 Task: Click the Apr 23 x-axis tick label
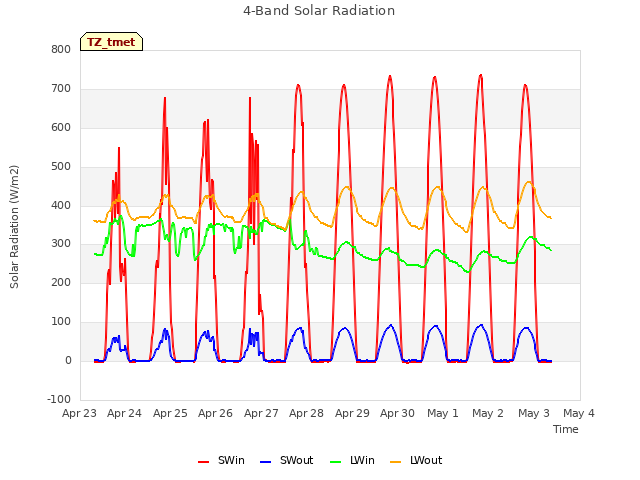pyautogui.click(x=79, y=413)
